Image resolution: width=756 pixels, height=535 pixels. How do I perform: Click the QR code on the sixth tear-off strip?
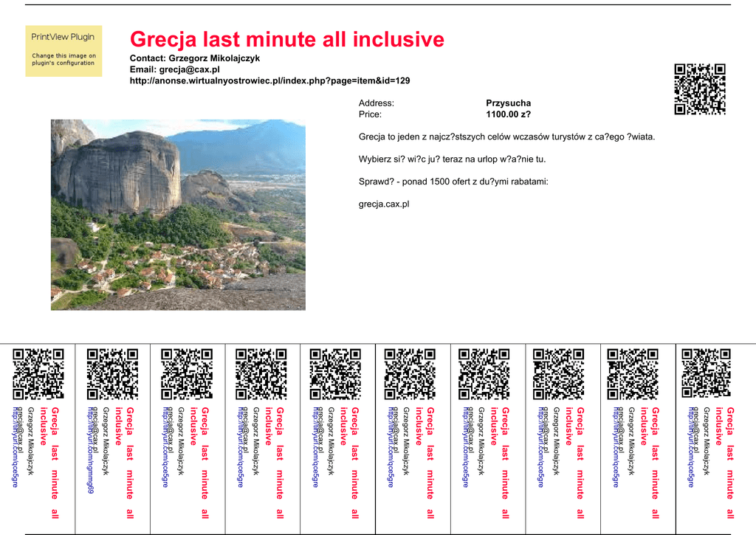(x=410, y=373)
